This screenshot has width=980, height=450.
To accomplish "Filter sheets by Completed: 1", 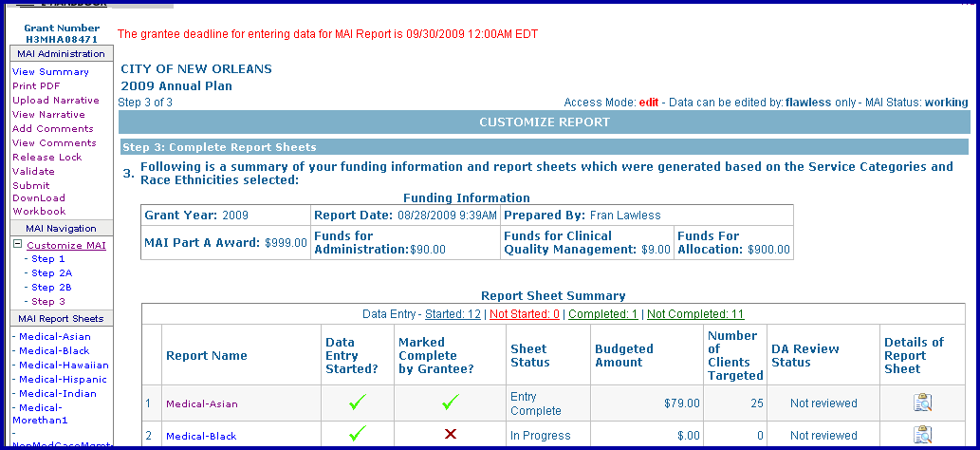I will pyautogui.click(x=603, y=314).
